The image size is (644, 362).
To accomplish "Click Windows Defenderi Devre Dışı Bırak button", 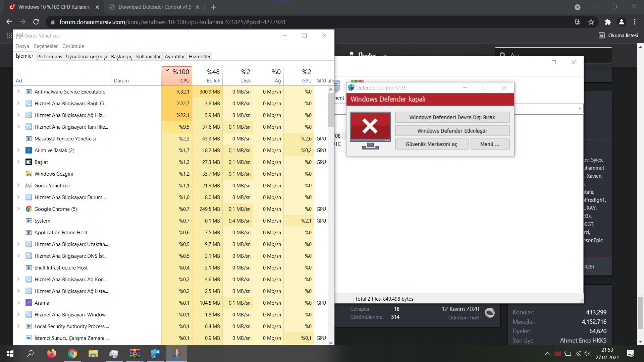I will tap(452, 117).
